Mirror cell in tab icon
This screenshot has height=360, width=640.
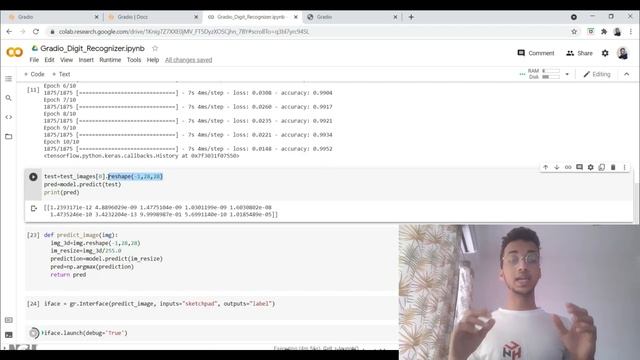tap(602, 167)
